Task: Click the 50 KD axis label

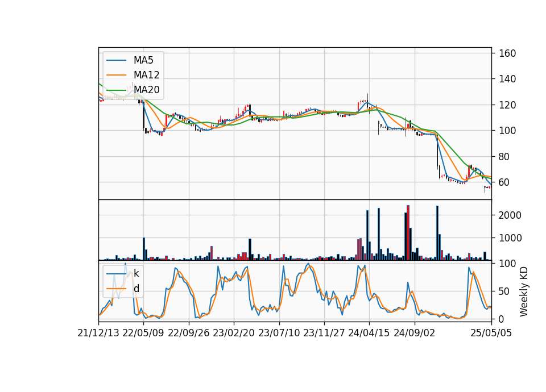Action: 504,291
